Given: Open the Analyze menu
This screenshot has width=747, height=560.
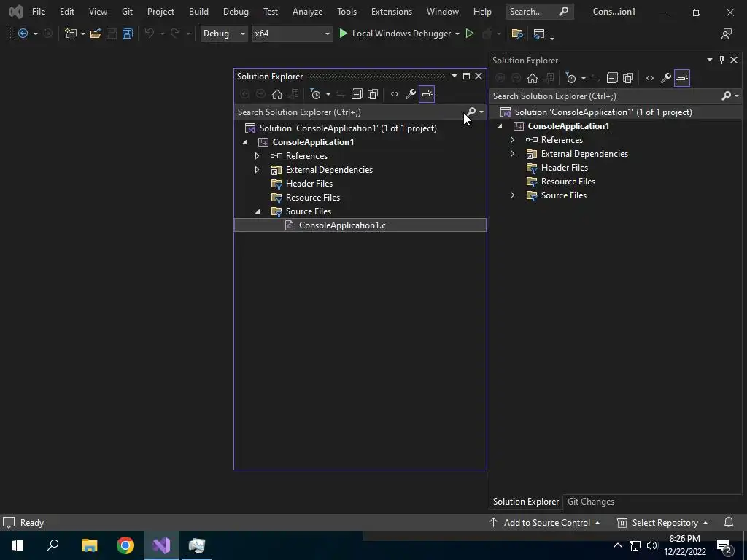Looking at the screenshot, I should click(x=307, y=12).
